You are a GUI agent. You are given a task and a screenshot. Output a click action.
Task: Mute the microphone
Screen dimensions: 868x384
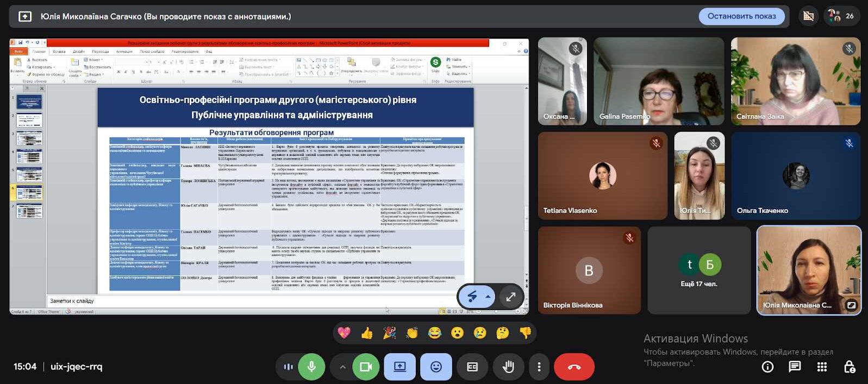311,367
